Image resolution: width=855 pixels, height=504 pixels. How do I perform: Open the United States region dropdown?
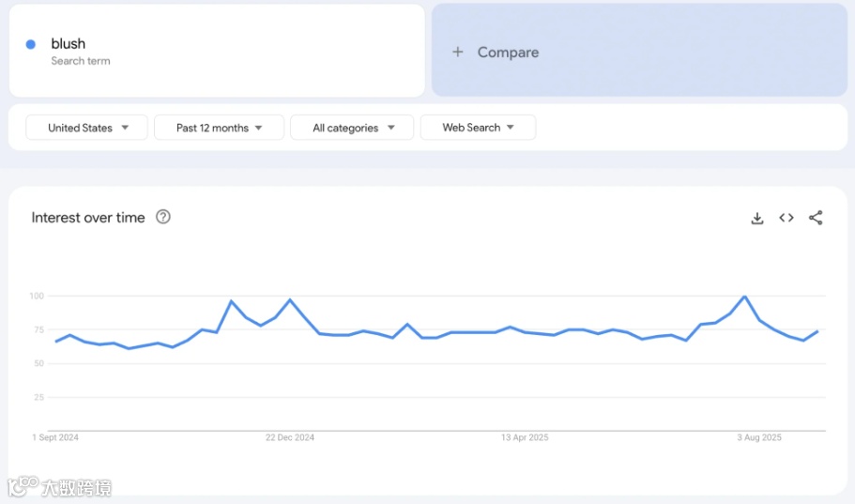[x=86, y=128]
